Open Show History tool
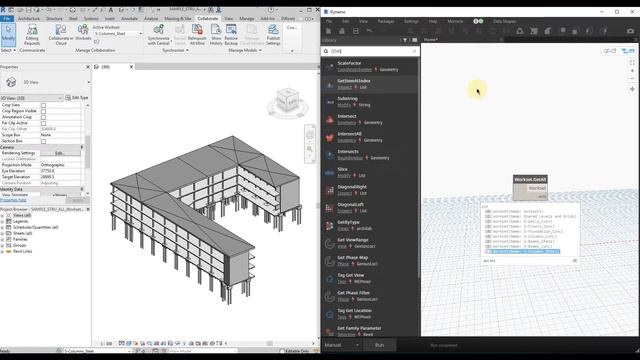Screen dimensions: 640x360 [x=216, y=34]
